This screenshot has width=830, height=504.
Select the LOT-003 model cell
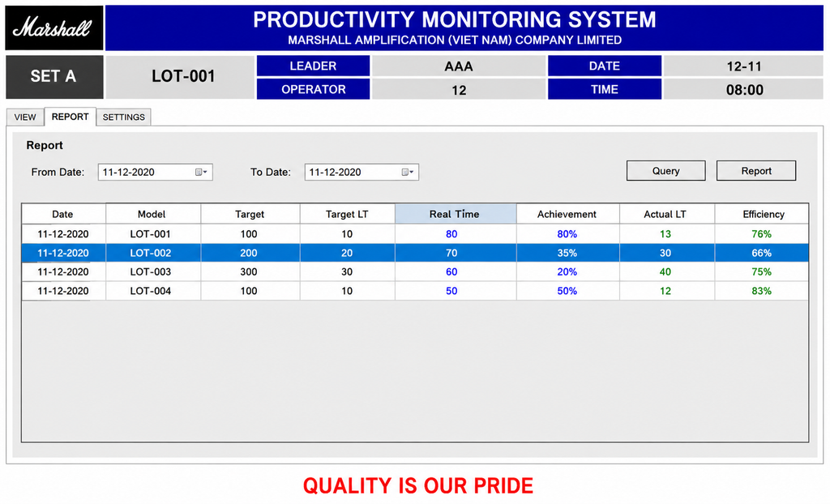tap(152, 272)
